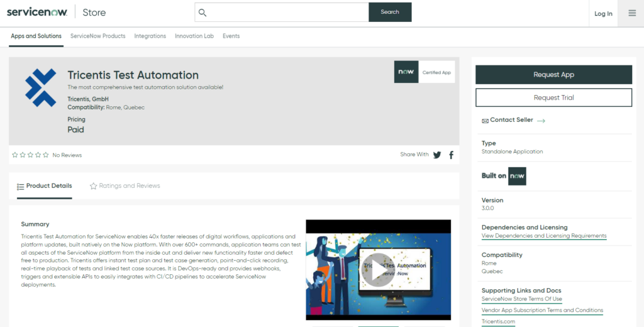Open ServiceNow Store Terms Of Use link
The height and width of the screenshot is (327, 644).
[521, 299]
